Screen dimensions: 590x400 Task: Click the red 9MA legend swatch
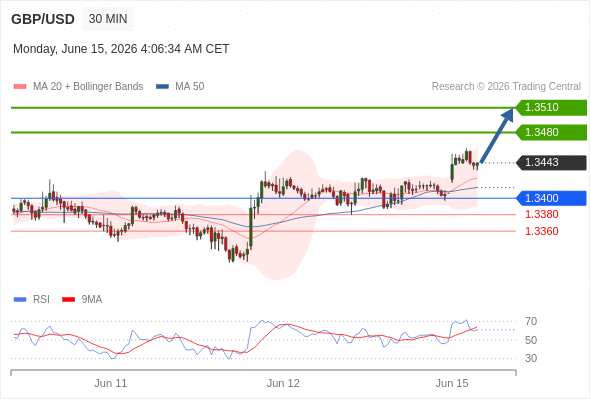pyautogui.click(x=68, y=300)
